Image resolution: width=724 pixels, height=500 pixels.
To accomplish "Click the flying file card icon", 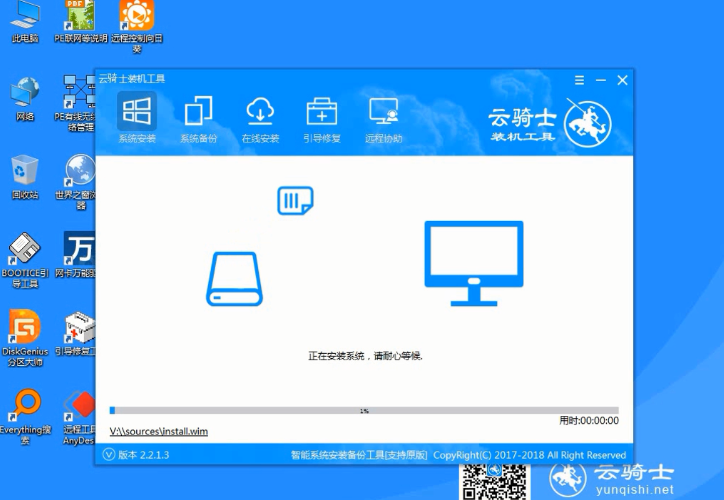I will (295, 200).
